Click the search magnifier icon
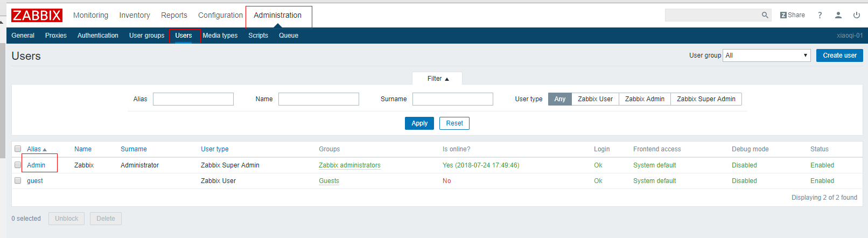This screenshot has width=868, height=238. [765, 15]
